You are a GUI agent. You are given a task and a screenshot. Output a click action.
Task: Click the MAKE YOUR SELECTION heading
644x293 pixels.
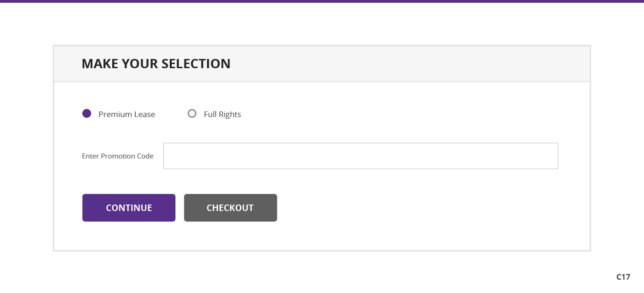[156, 64]
